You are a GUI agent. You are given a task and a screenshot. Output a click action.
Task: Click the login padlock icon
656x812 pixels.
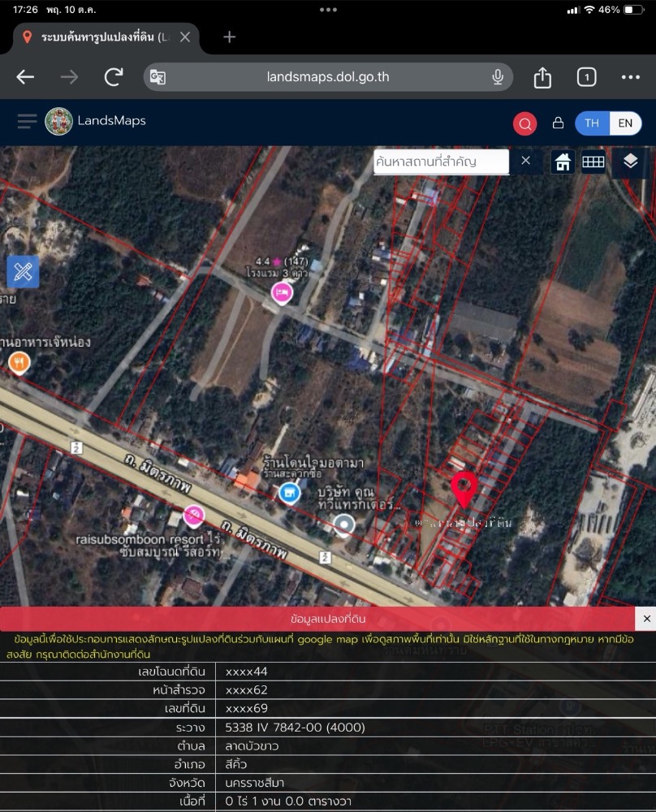pos(558,123)
